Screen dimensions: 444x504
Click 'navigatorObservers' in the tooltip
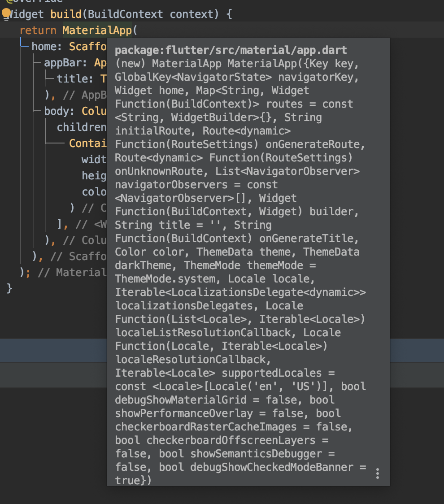(x=171, y=185)
